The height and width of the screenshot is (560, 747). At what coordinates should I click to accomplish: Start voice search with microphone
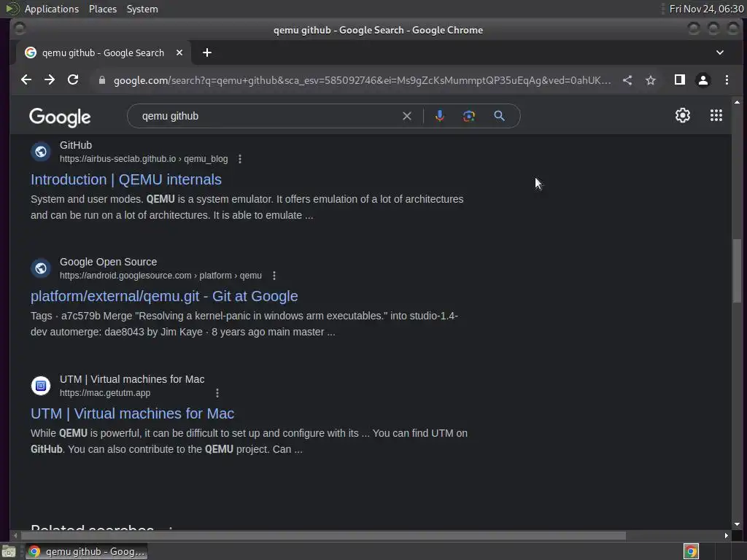440,116
